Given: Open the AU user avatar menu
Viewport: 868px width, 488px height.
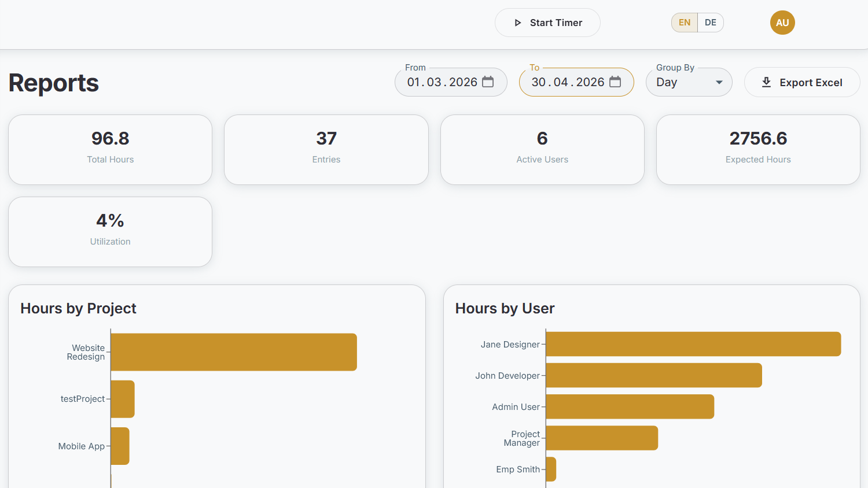Looking at the screenshot, I should (782, 23).
